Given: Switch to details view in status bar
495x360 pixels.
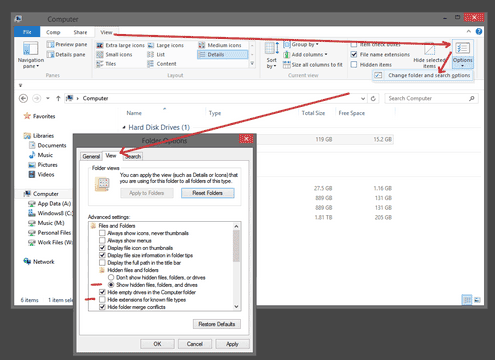Looking at the screenshot, I should (467, 300).
